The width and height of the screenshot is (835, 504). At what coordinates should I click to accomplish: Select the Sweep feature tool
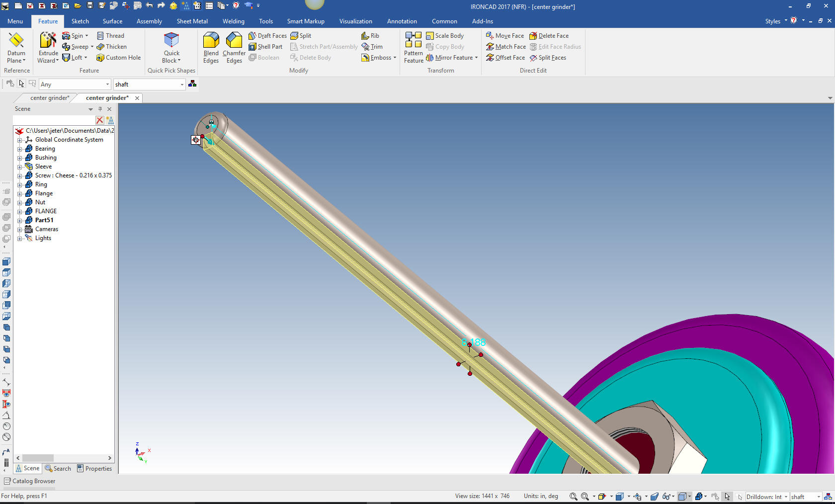(x=78, y=47)
